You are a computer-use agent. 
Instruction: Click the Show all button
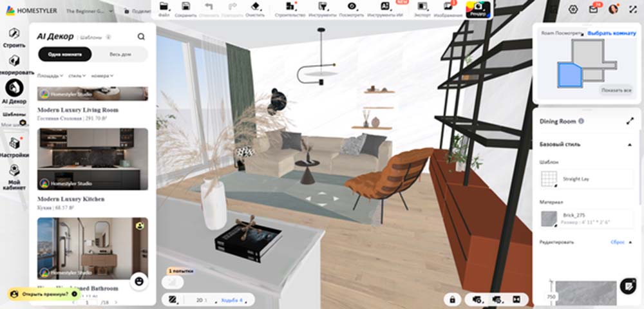point(616,90)
